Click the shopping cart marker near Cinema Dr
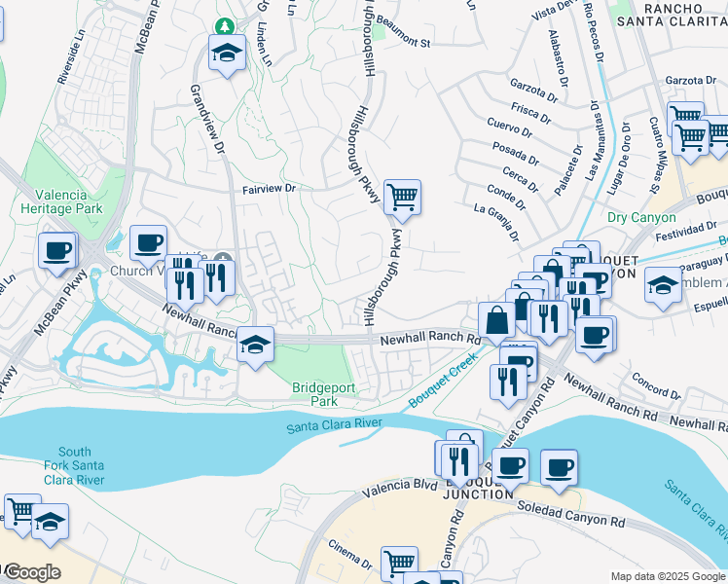728x584 pixels. pos(399,565)
